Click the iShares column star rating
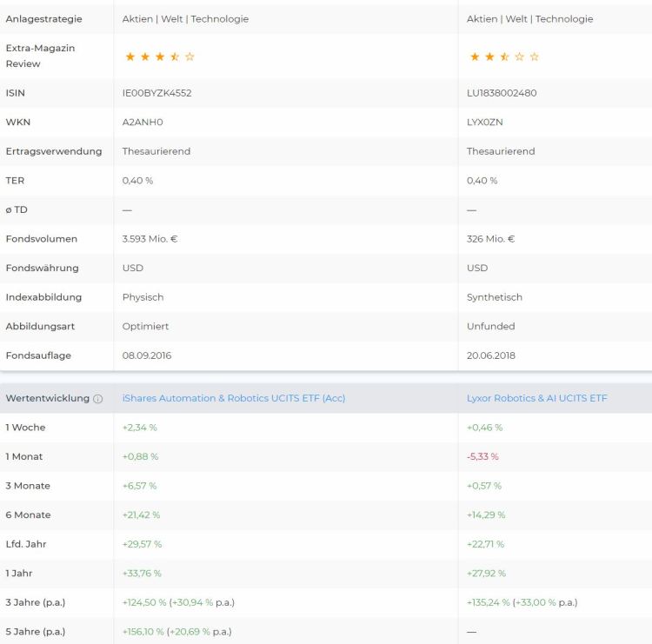This screenshot has height=644, width=652. point(160,56)
